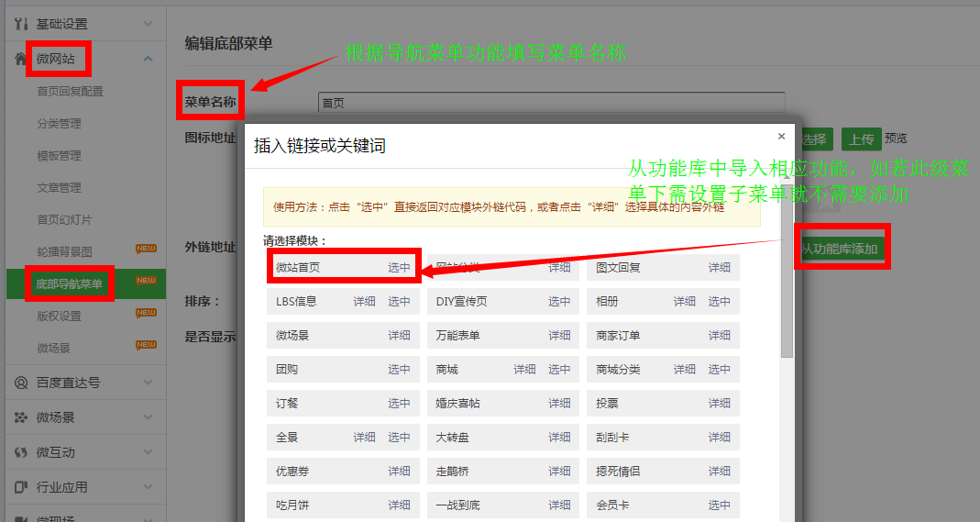The width and height of the screenshot is (980, 522).
Task: Open 首页回复配置 in the sidebar
Action: click(x=70, y=92)
